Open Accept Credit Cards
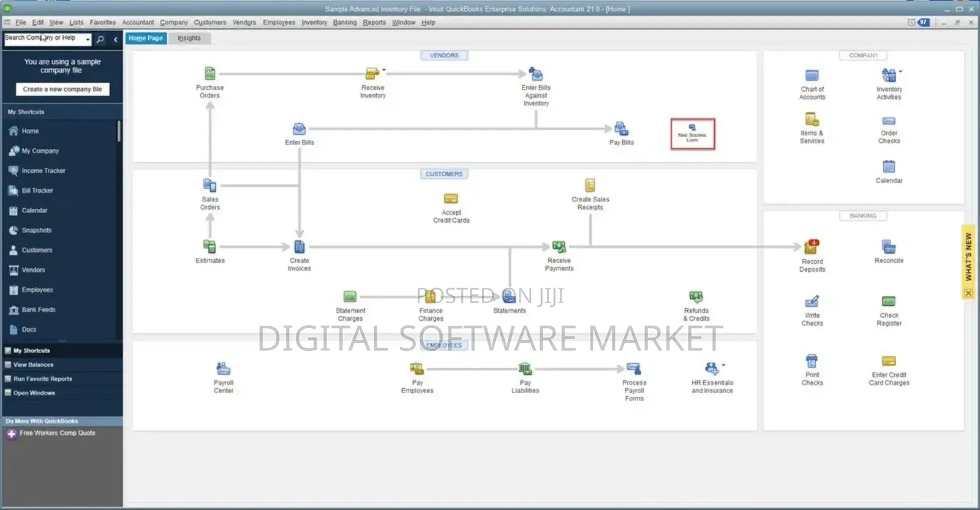980x510 pixels. [451, 198]
